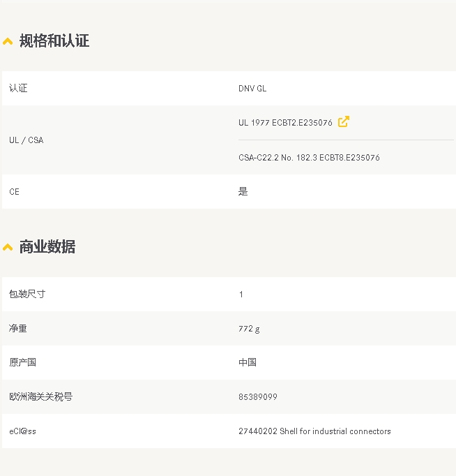The image size is (456, 476).
Task: Collapse the 商业数据 section chevron
Action: coord(8,247)
